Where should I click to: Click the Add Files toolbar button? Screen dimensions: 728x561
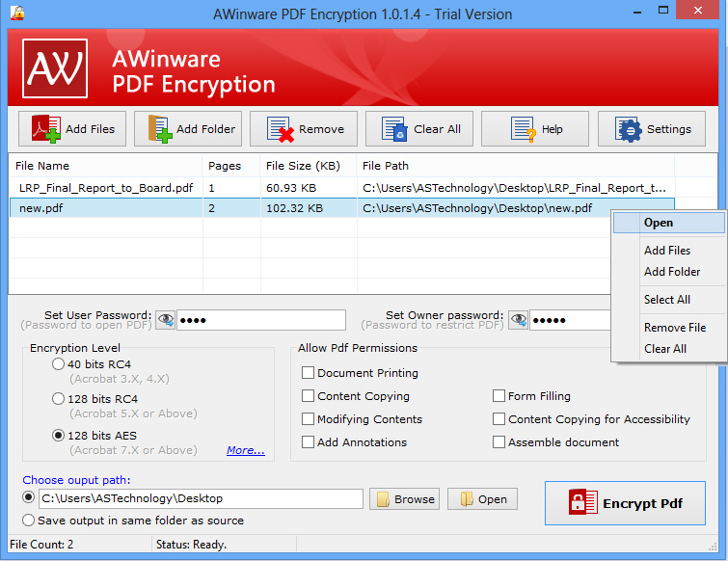point(72,129)
